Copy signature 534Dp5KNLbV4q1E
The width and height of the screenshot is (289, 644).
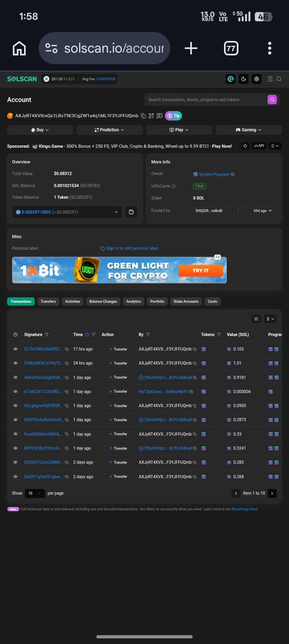click(x=66, y=363)
